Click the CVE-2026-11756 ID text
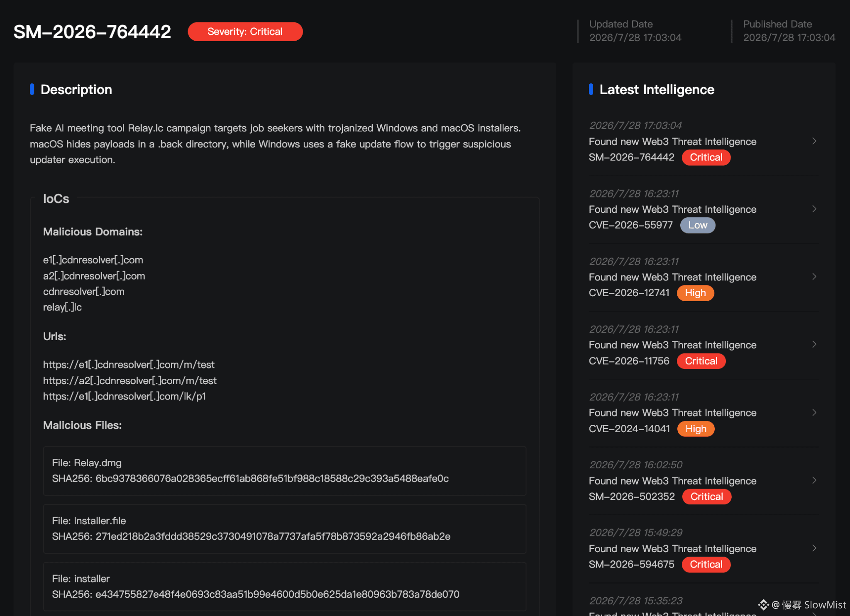The width and height of the screenshot is (850, 616). pos(629,361)
